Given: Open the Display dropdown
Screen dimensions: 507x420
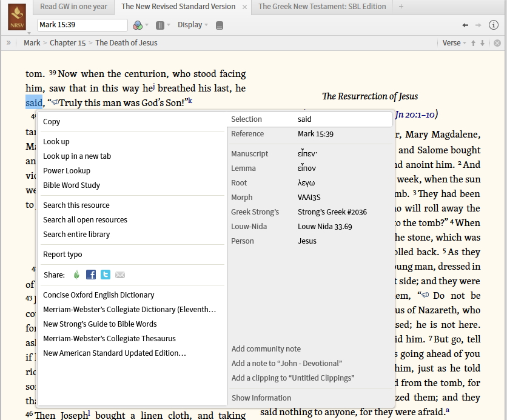Looking at the screenshot, I should [x=192, y=25].
